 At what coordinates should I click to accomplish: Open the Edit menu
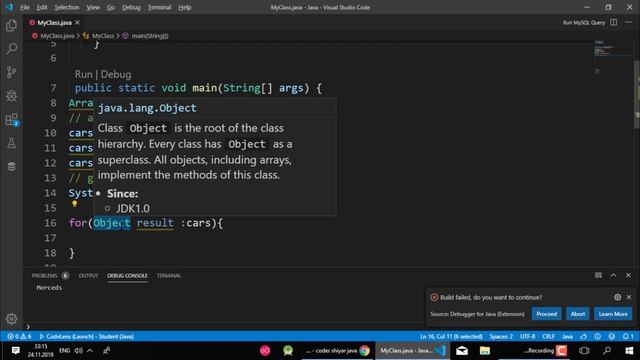42,7
